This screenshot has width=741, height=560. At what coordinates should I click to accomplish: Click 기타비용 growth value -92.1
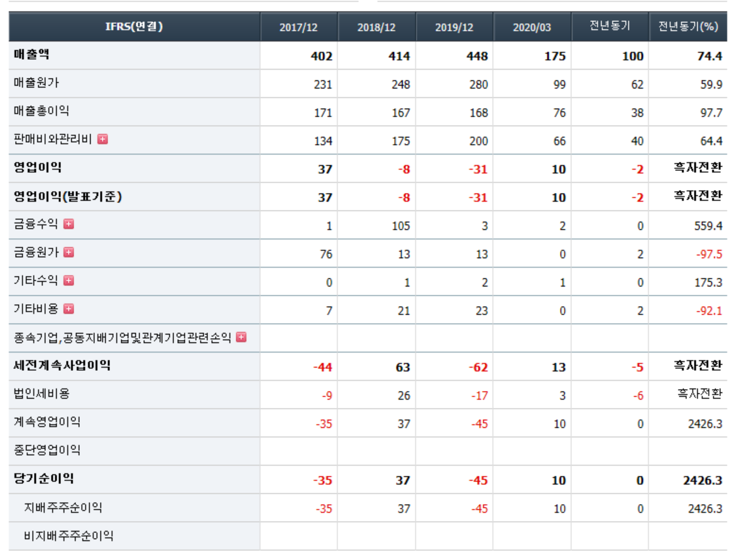(710, 311)
